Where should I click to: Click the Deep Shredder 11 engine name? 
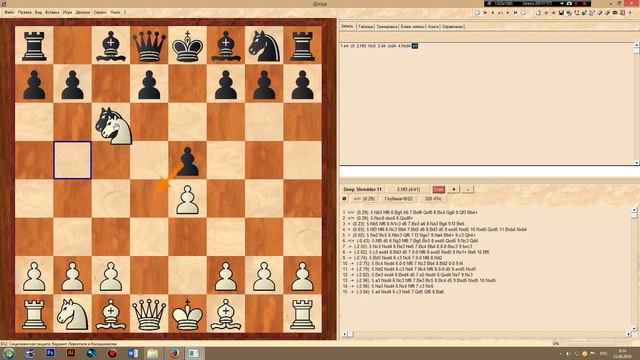(362, 189)
